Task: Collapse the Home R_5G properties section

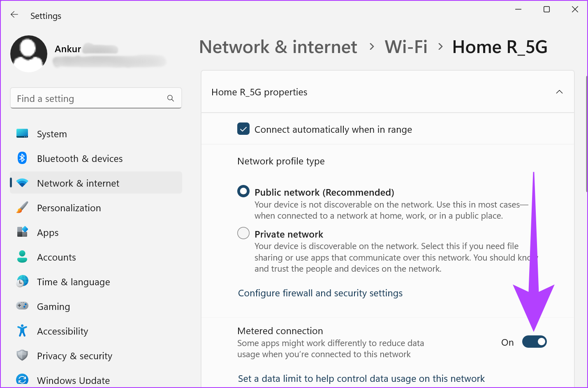Action: 559,92
